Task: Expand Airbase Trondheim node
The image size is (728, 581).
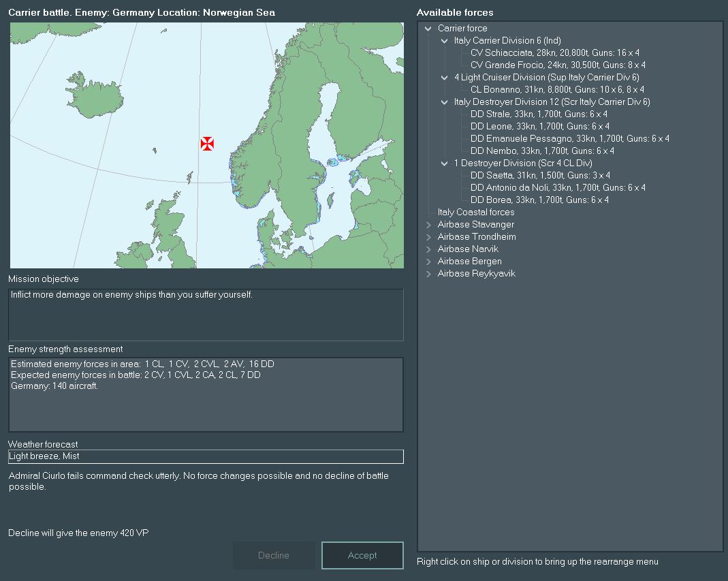Action: point(428,237)
